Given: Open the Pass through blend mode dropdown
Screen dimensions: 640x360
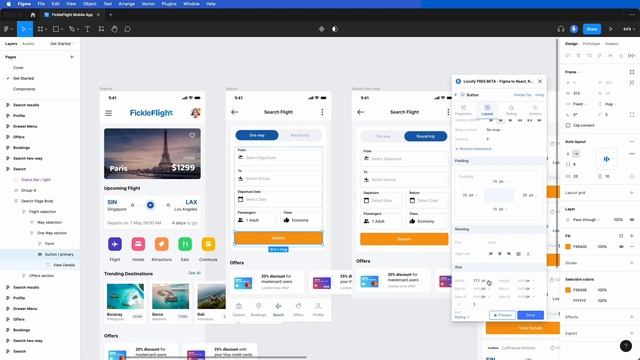Looking at the screenshot, I should tap(586, 220).
